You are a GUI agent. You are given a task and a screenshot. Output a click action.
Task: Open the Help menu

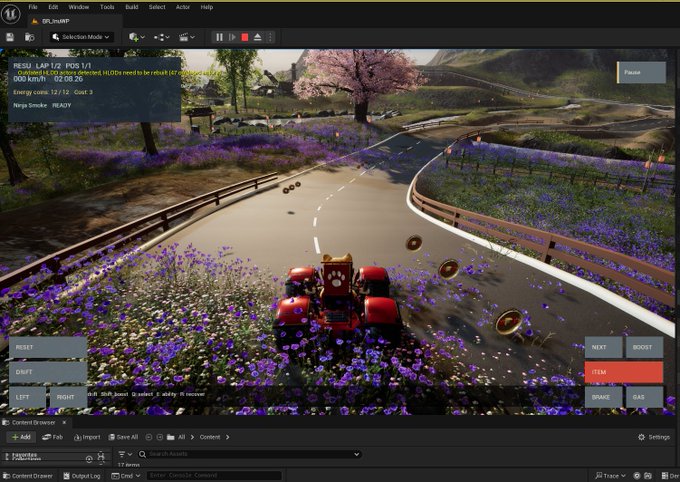click(207, 7)
